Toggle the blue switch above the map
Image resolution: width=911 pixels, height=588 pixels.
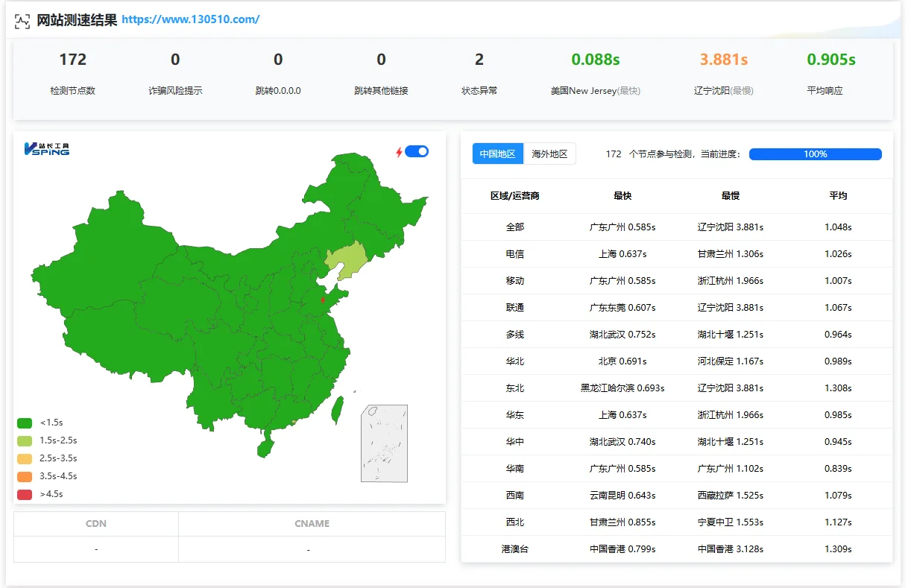coord(417,151)
